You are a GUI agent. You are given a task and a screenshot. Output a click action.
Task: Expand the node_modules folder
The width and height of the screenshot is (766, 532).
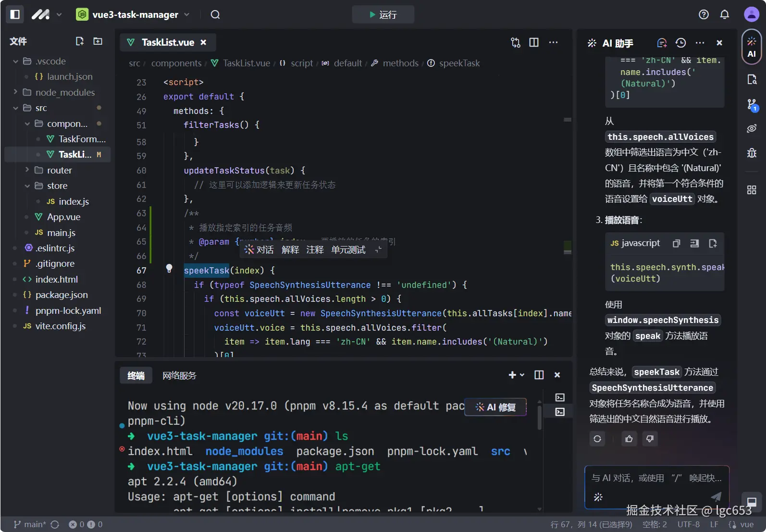click(16, 92)
